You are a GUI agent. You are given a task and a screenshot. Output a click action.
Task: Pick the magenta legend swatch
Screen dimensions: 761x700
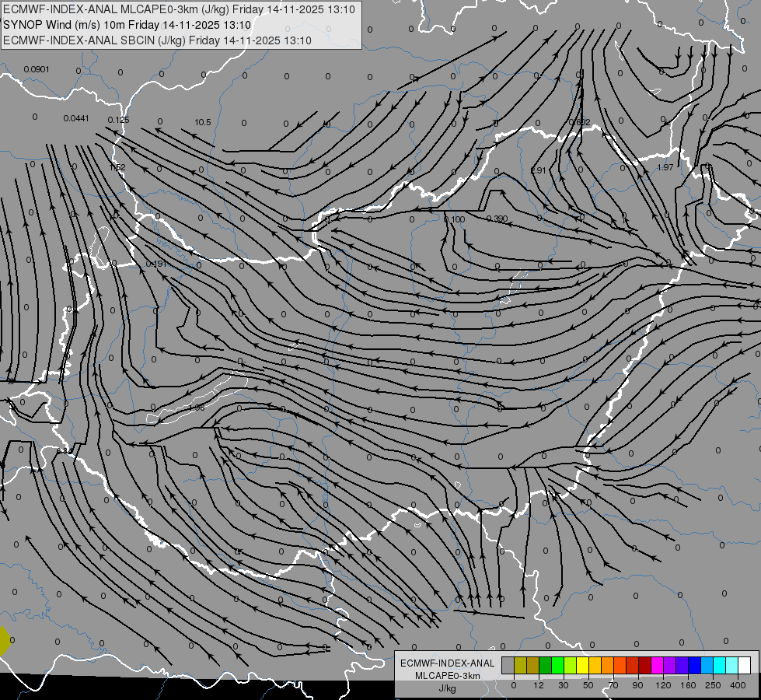click(657, 665)
